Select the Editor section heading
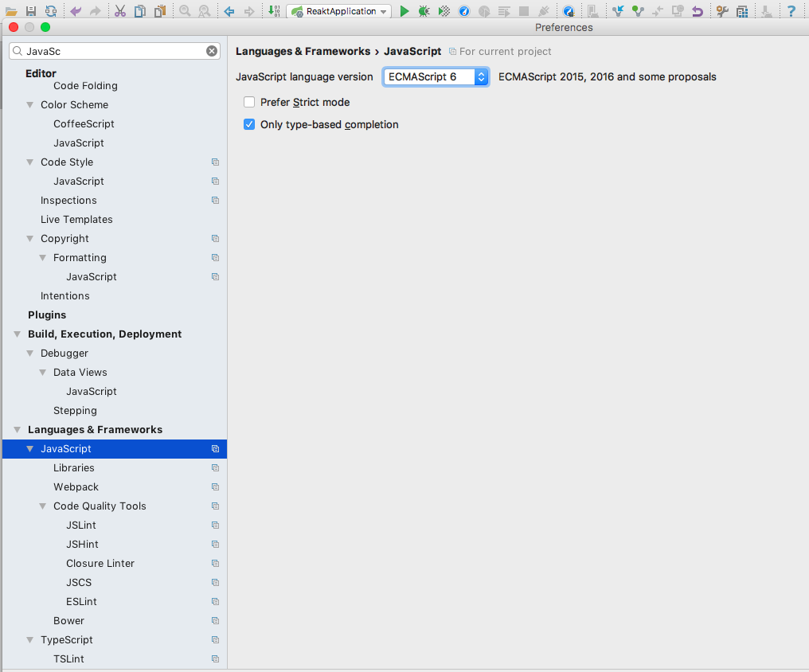Image resolution: width=809 pixels, height=672 pixels. [41, 73]
